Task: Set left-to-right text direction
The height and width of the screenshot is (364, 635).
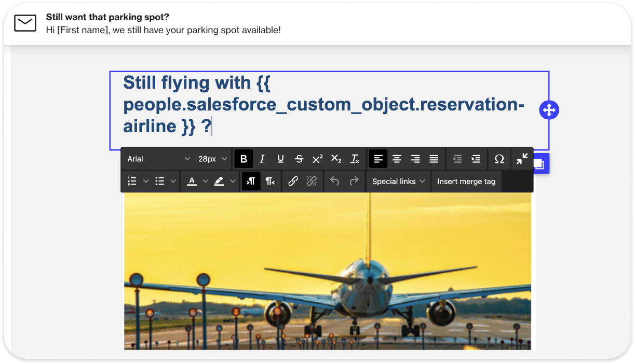Action: click(x=251, y=181)
